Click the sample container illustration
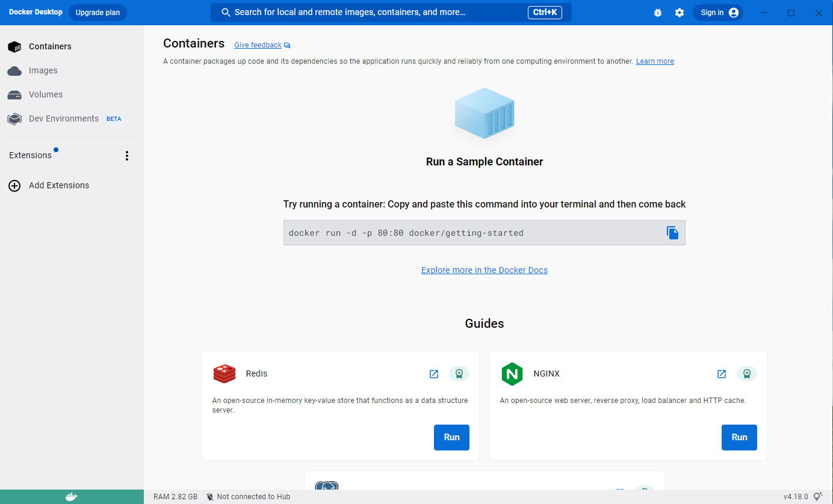The image size is (833, 504). (x=485, y=113)
